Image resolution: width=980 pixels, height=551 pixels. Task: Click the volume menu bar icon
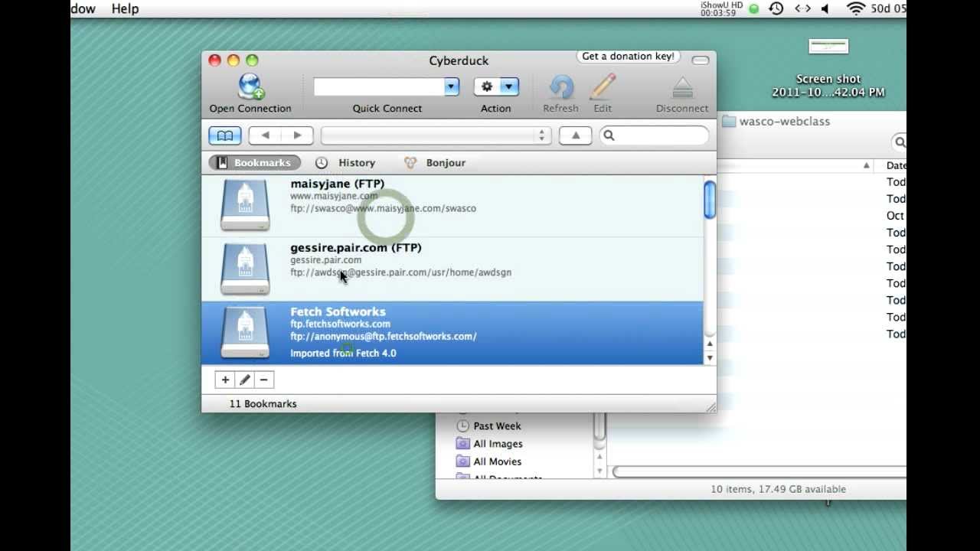[x=825, y=8]
